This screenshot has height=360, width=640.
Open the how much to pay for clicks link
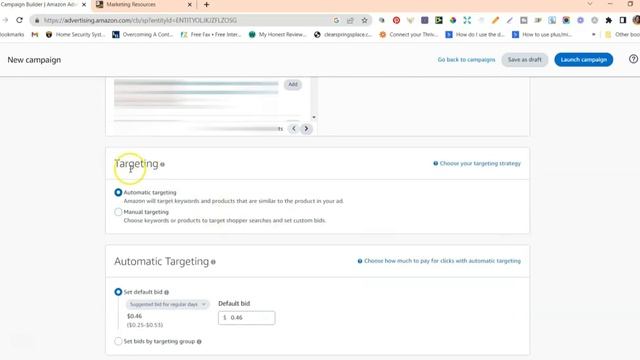(439, 261)
